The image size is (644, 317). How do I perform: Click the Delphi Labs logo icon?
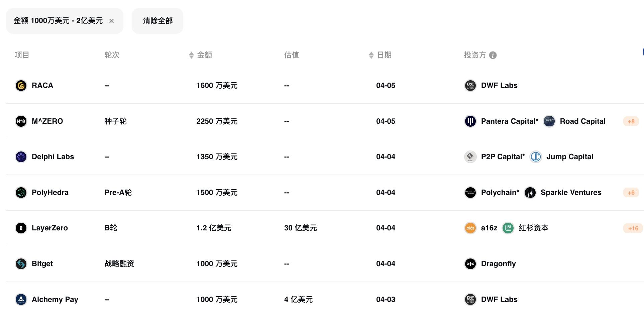click(x=21, y=157)
